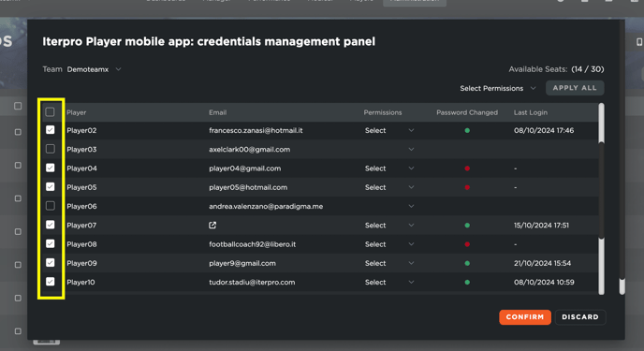Viewport: 644px width, 351px height.
Task: Click the red password status dot for Player08
Action: coord(467,244)
